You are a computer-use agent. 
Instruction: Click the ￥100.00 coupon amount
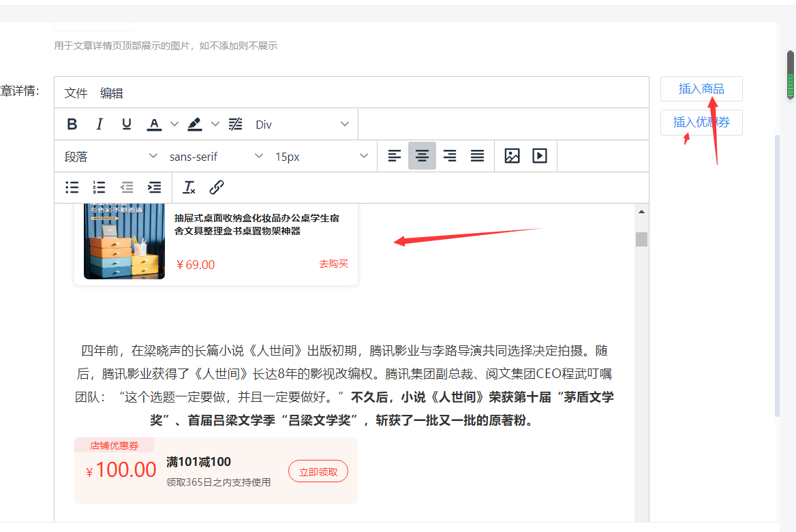point(121,469)
